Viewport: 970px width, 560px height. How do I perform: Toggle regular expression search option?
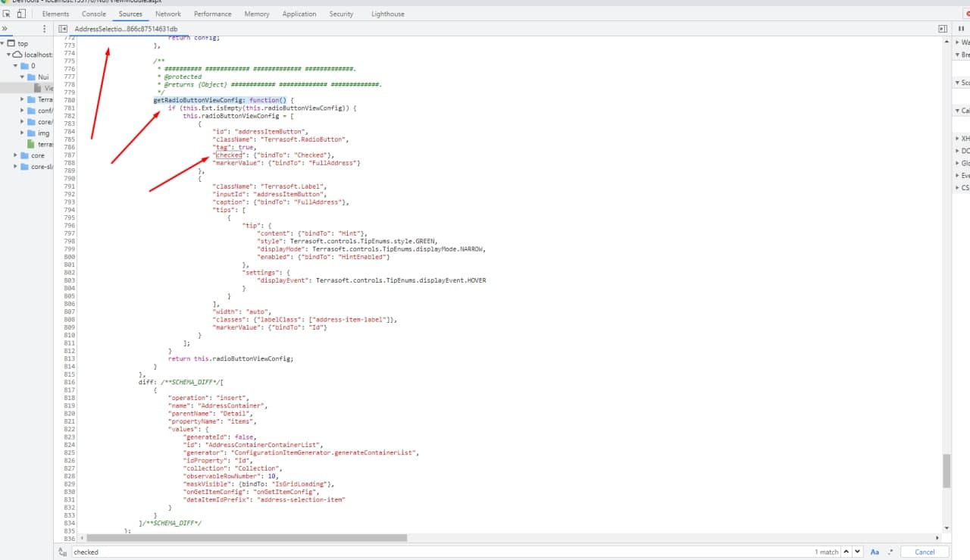[891, 552]
